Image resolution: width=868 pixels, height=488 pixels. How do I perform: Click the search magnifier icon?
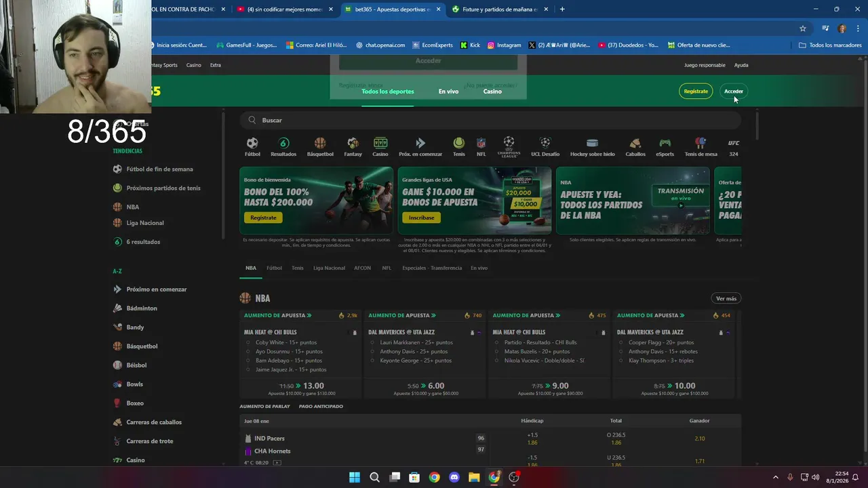point(252,120)
